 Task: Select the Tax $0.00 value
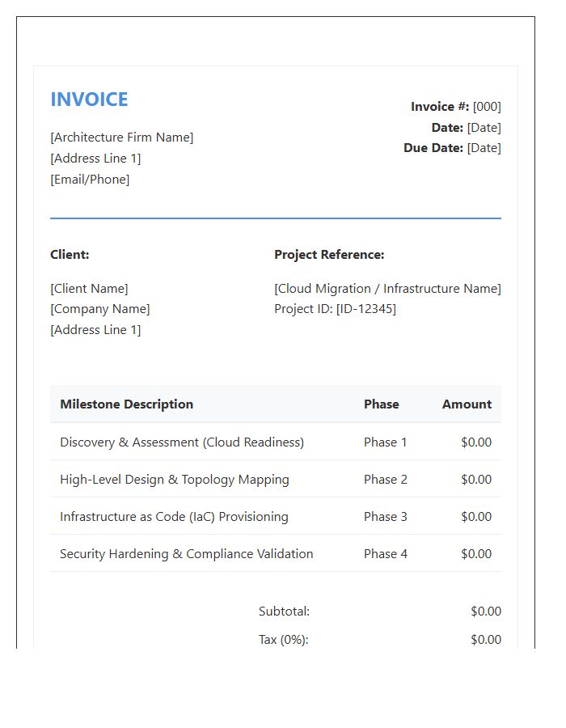(486, 639)
